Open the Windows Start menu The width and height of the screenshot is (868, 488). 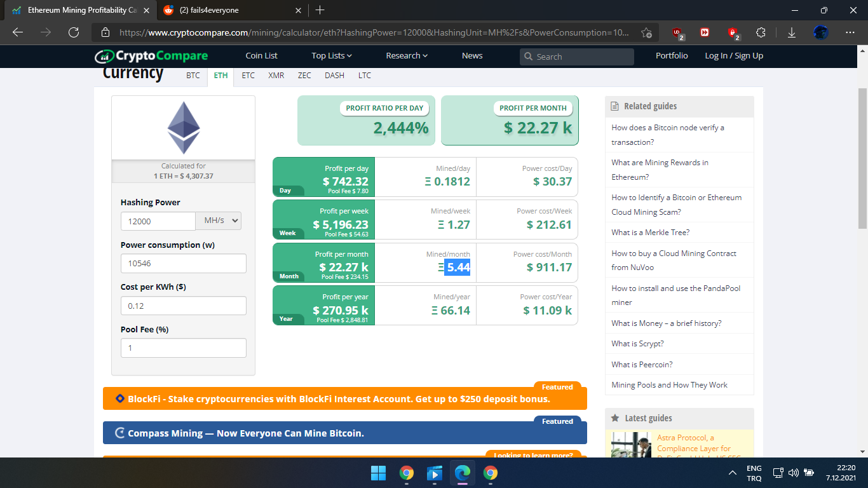[x=378, y=473]
